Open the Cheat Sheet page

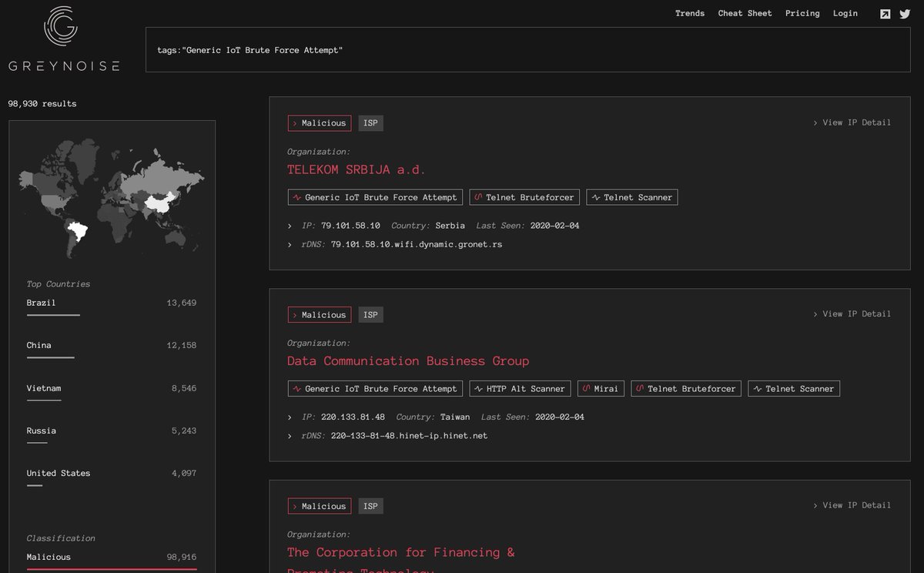(745, 13)
